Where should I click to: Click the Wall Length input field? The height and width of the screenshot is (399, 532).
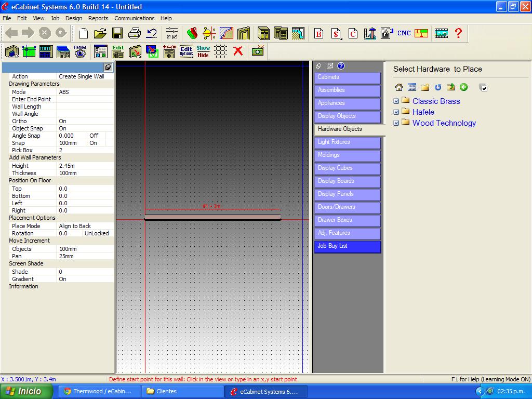click(x=85, y=107)
